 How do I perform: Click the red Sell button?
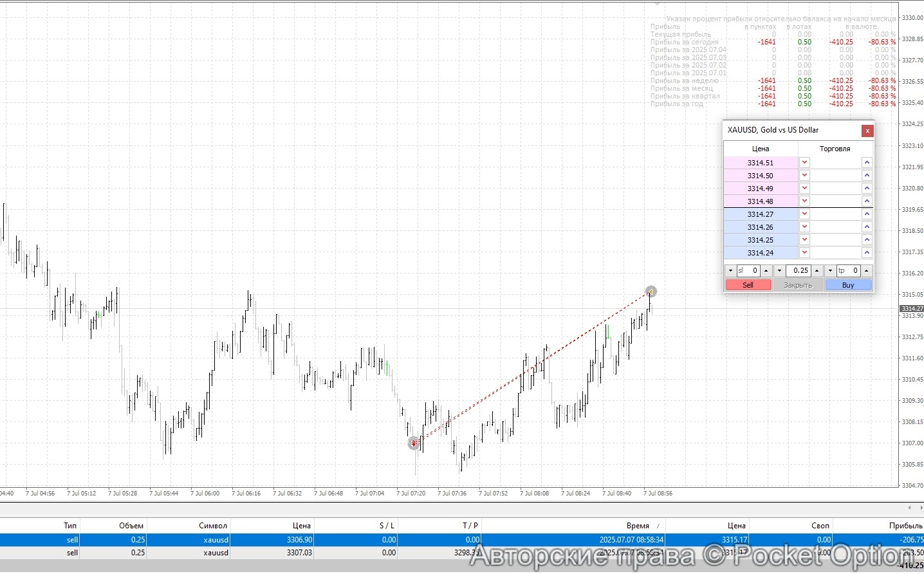coord(748,285)
